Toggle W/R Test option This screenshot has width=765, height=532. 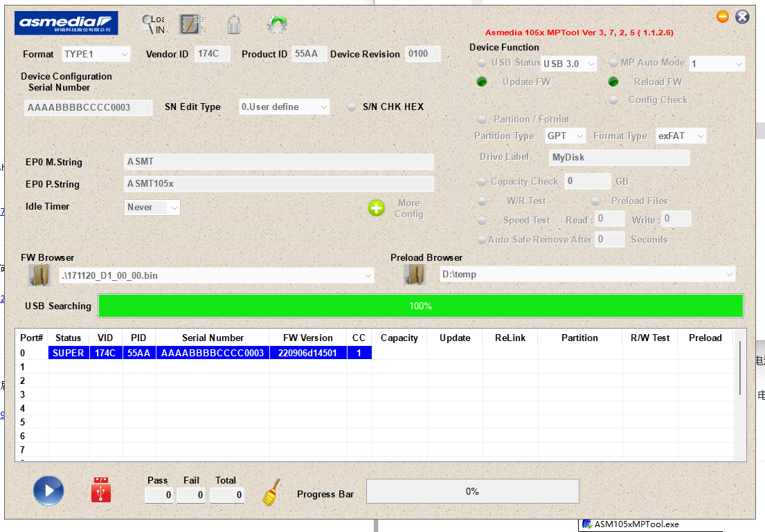click(x=482, y=201)
